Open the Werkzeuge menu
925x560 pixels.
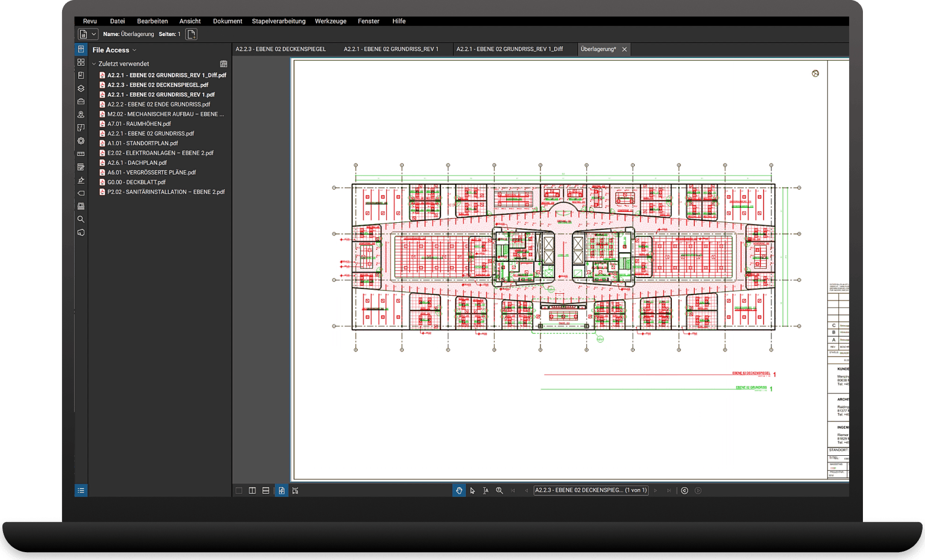[x=330, y=21]
